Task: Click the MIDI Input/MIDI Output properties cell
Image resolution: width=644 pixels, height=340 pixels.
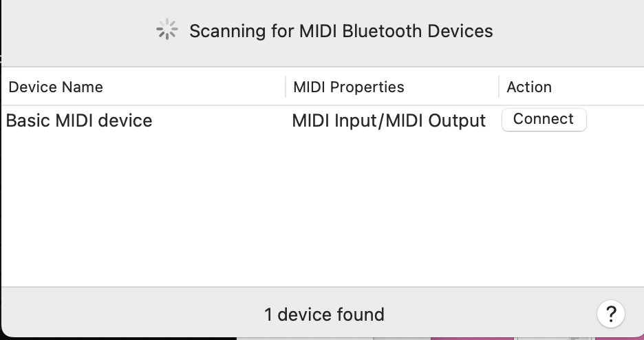Action: click(x=389, y=121)
